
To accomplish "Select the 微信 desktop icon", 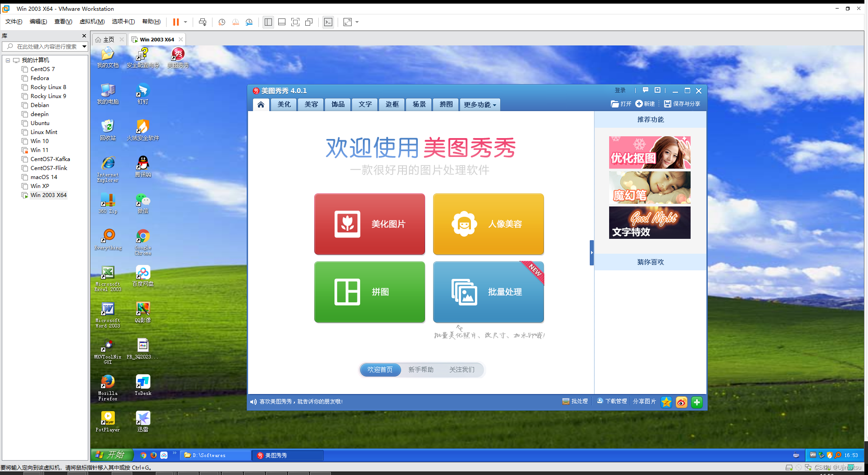I will pyautogui.click(x=143, y=203).
